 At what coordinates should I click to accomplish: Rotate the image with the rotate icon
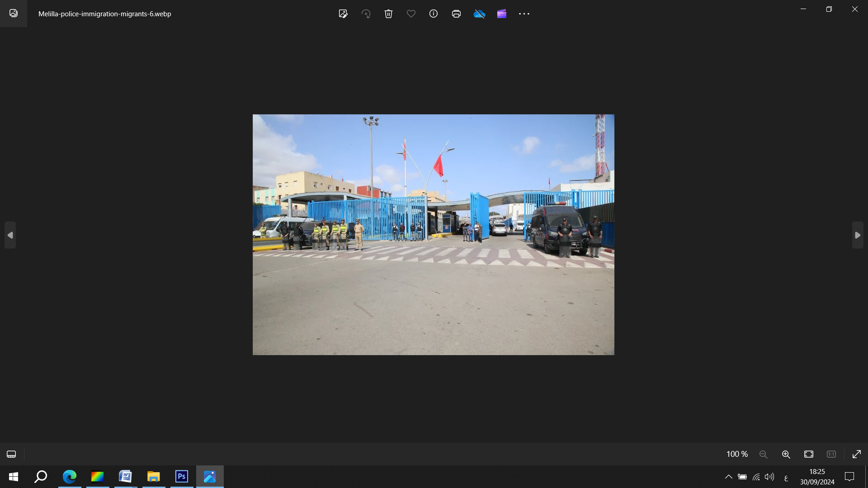click(x=366, y=14)
